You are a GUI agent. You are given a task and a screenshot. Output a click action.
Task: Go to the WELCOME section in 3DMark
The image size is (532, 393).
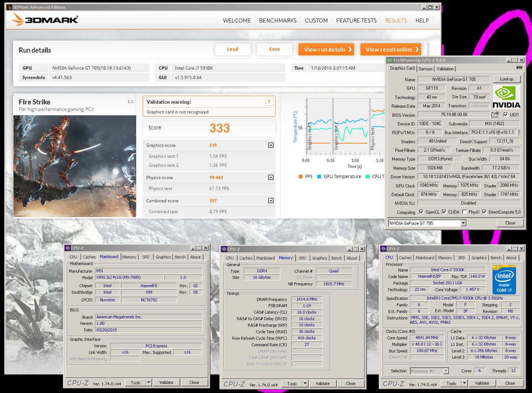point(237,21)
